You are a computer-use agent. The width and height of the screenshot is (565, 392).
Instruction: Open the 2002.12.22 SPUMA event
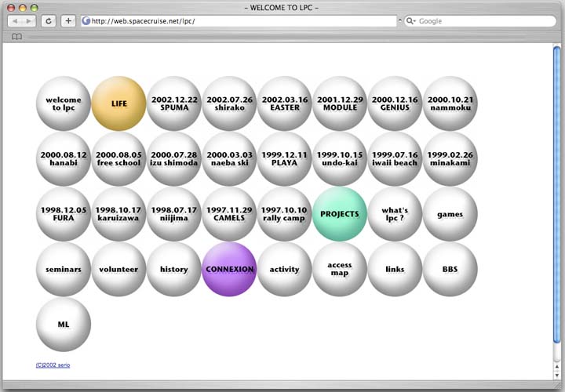pyautogui.click(x=174, y=103)
